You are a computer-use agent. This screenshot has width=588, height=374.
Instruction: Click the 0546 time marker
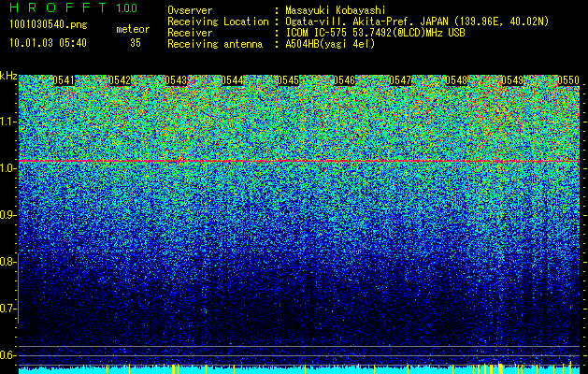pos(344,80)
